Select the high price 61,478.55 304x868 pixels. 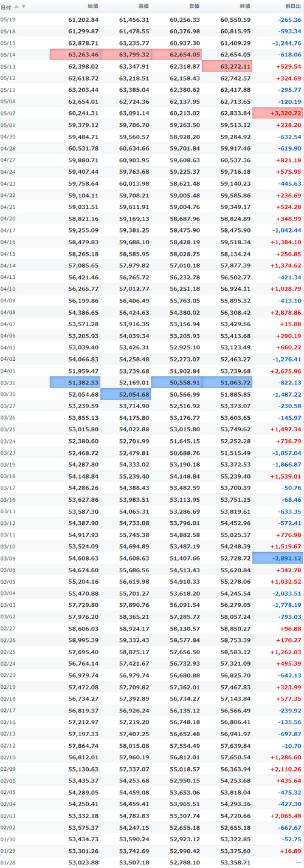(x=134, y=32)
